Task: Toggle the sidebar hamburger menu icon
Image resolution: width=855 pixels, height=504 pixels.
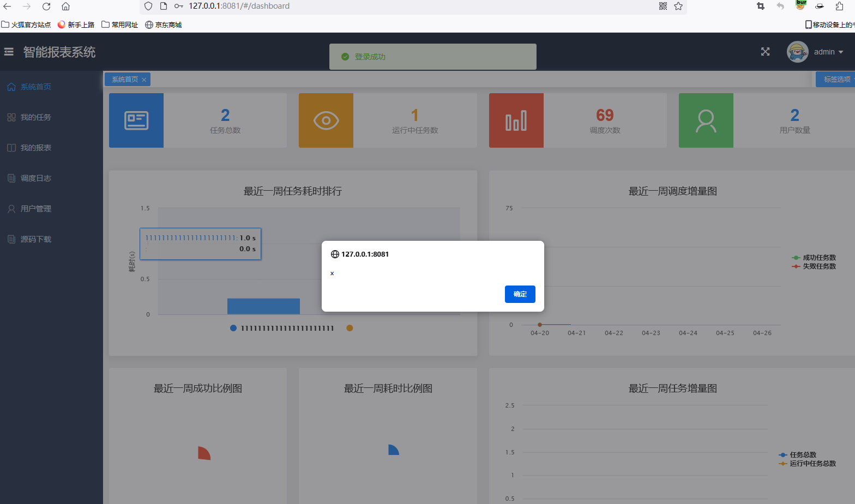Action: click(x=9, y=52)
